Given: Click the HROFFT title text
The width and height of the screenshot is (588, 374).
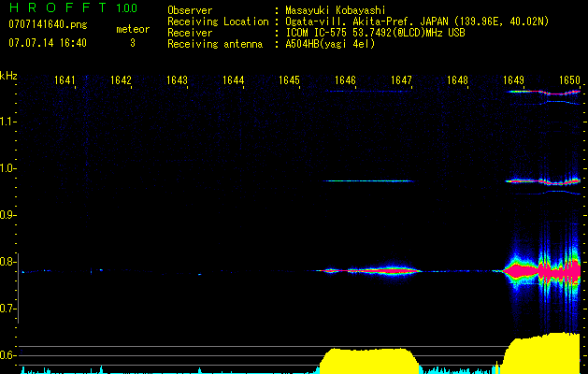Looking at the screenshot, I should pos(58,7).
